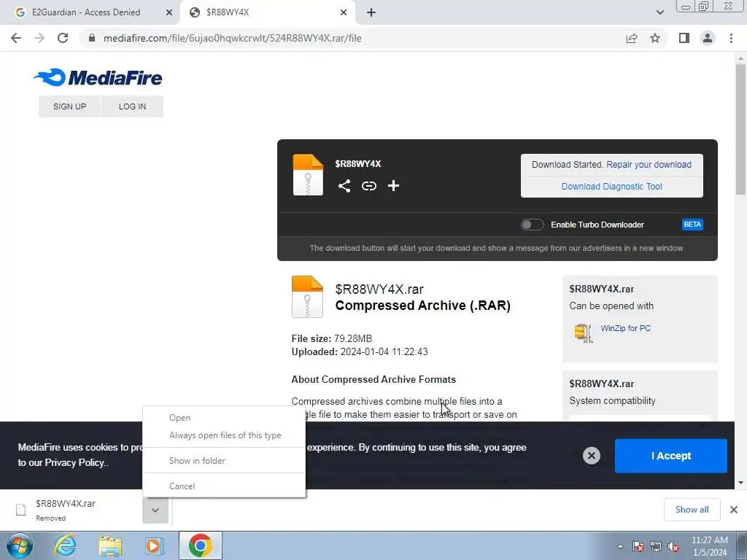Show hidden tray icons arrow

tap(620, 547)
